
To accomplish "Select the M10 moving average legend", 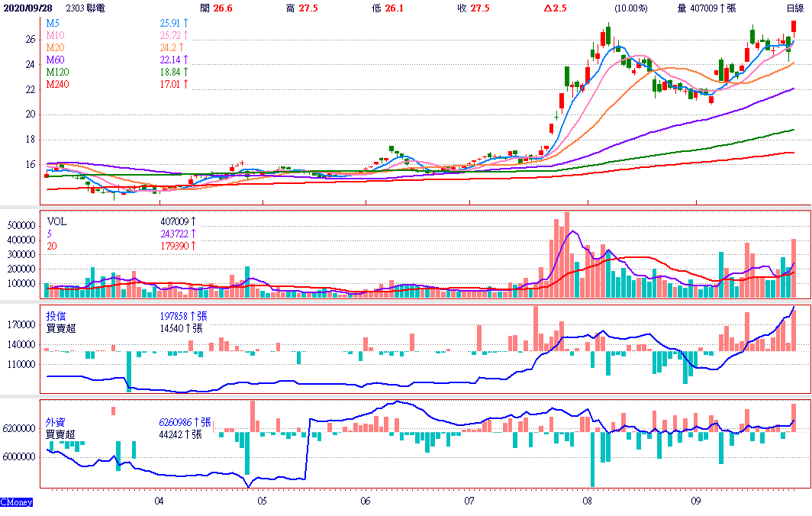I will pos(54,35).
